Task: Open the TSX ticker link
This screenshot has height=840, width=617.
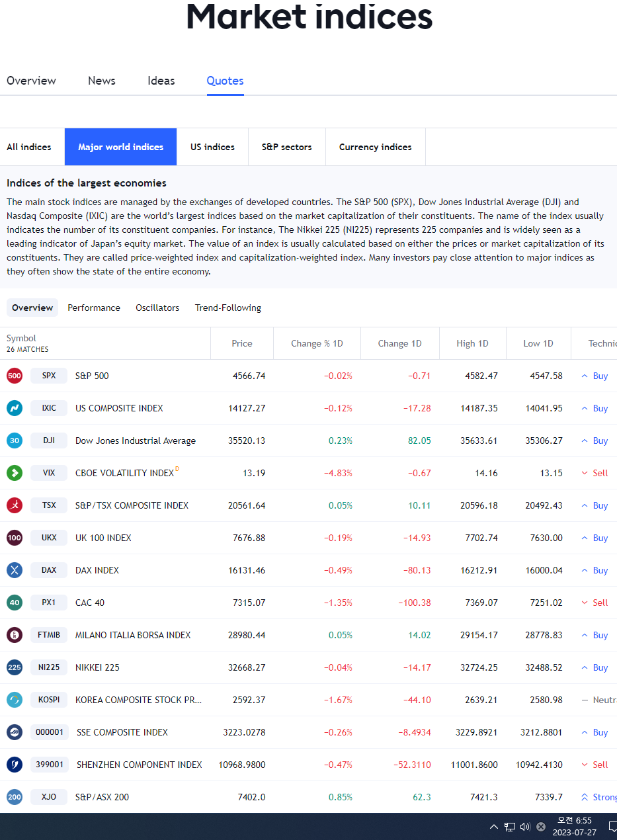Action: (x=49, y=505)
